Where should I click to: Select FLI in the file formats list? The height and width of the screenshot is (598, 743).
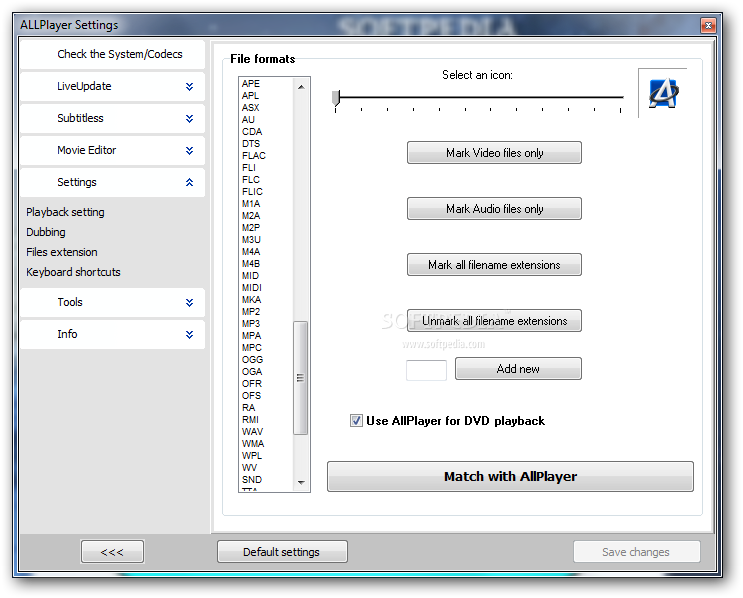pyautogui.click(x=249, y=167)
